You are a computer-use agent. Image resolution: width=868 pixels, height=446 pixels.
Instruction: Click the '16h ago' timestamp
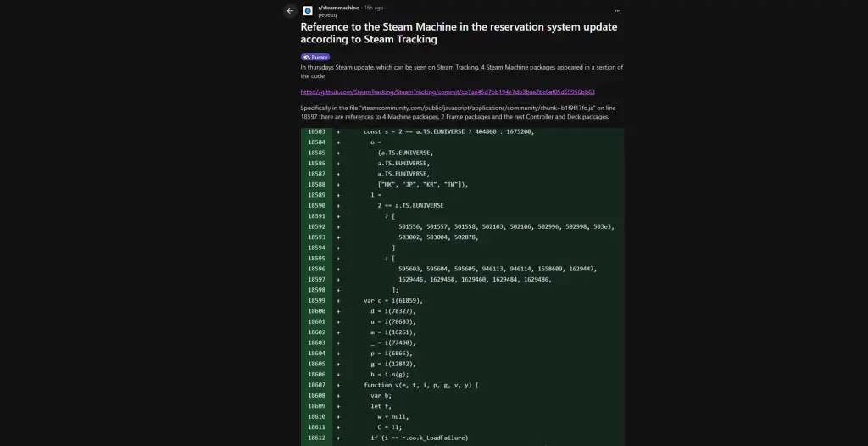(x=374, y=8)
